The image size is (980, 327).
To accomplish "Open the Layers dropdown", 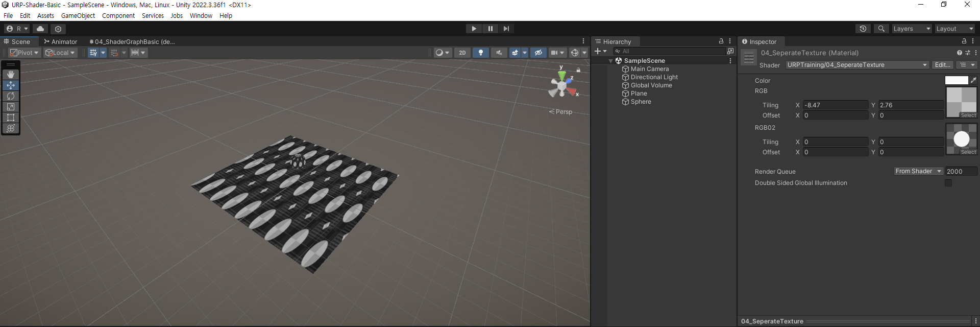I will pos(912,29).
